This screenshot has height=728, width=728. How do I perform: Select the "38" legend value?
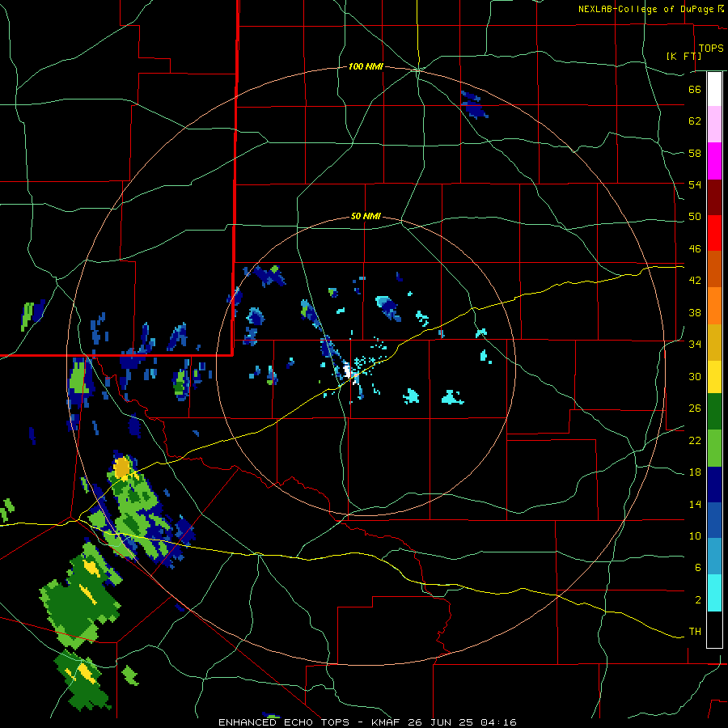(695, 312)
